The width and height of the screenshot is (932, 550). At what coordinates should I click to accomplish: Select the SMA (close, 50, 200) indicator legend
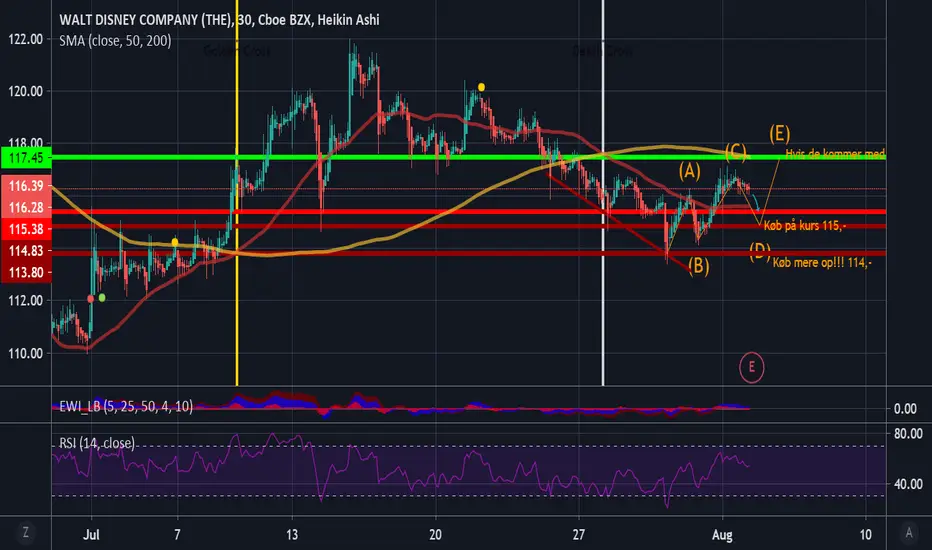click(115, 41)
